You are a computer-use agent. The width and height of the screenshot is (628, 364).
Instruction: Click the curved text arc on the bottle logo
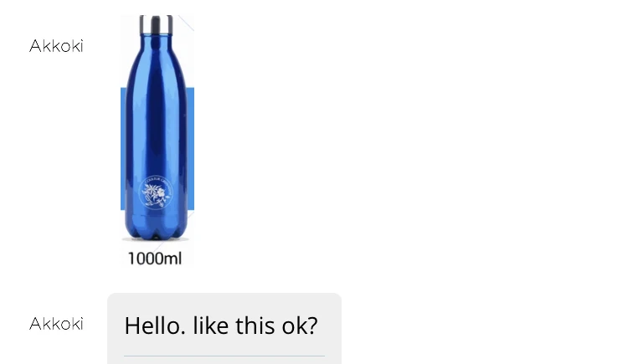coord(158,181)
